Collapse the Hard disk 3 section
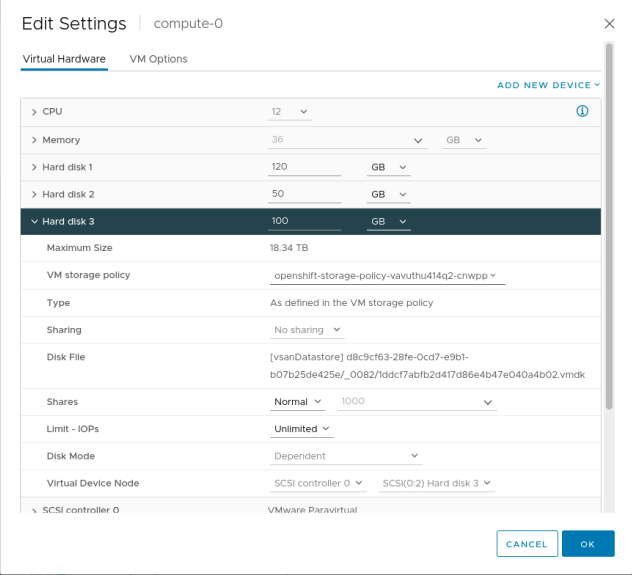This screenshot has height=575, width=632. pos(34,221)
